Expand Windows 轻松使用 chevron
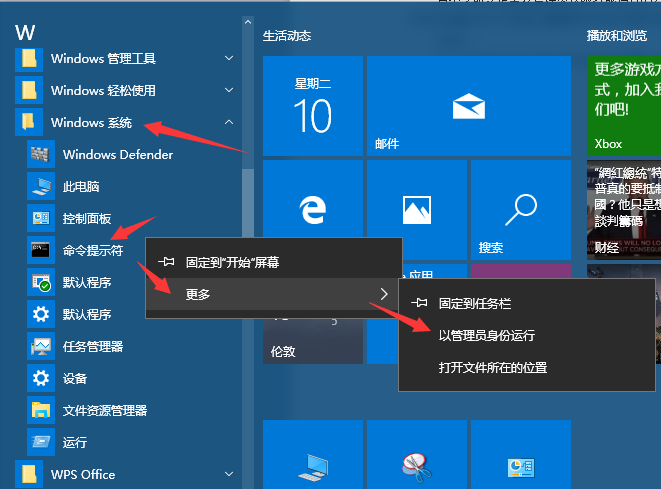The width and height of the screenshot is (661, 489). (229, 90)
